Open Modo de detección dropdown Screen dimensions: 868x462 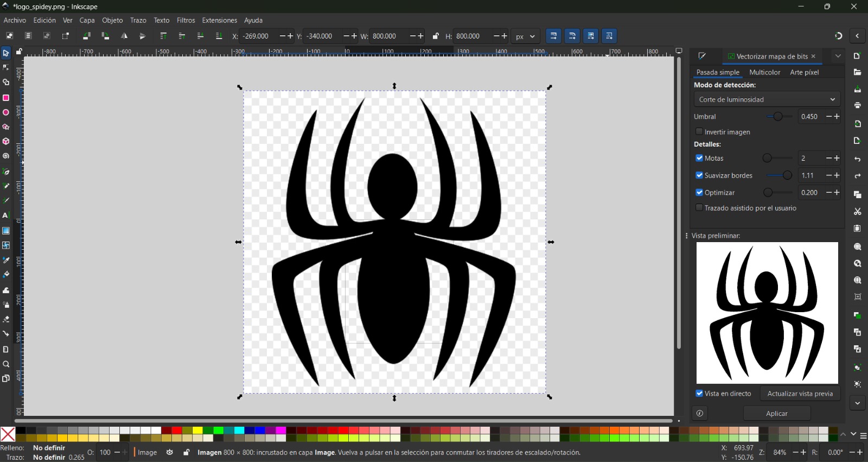[x=767, y=99]
